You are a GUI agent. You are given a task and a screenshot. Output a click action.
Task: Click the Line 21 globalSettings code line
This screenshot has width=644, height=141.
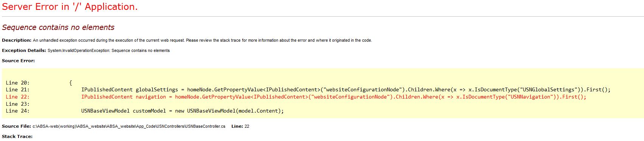(346, 90)
